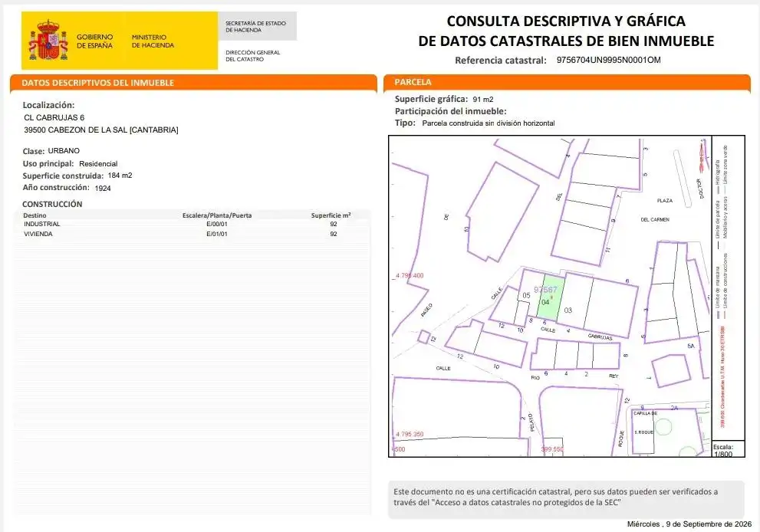Screen dimensions: 760x532
Task: Select the green highlighted parcel 04
Action: point(550,297)
